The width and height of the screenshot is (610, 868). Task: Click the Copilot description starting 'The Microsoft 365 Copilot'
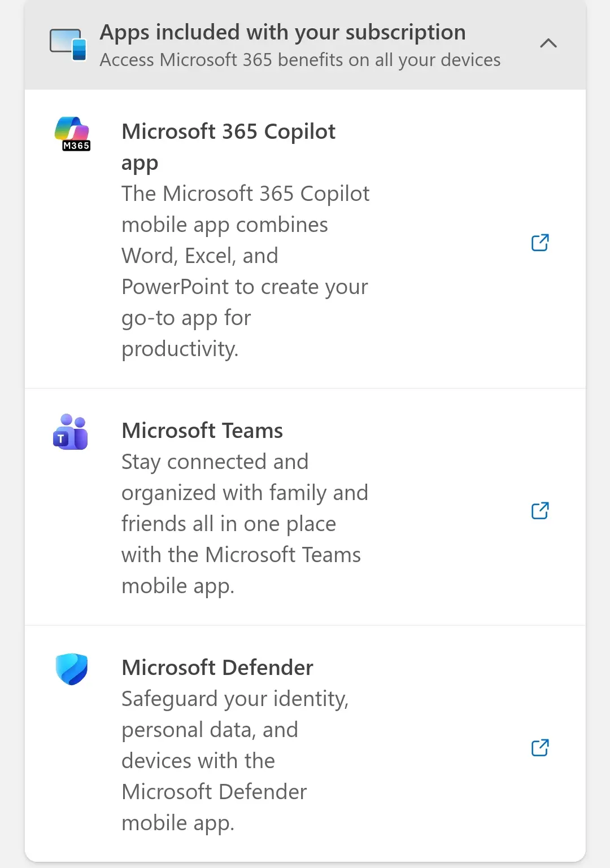(x=246, y=271)
